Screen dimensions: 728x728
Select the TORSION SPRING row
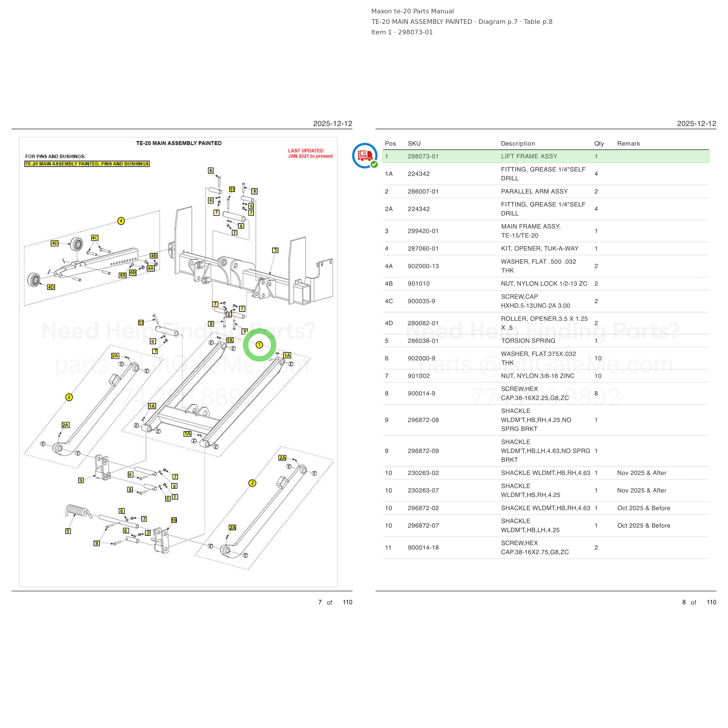(x=546, y=341)
